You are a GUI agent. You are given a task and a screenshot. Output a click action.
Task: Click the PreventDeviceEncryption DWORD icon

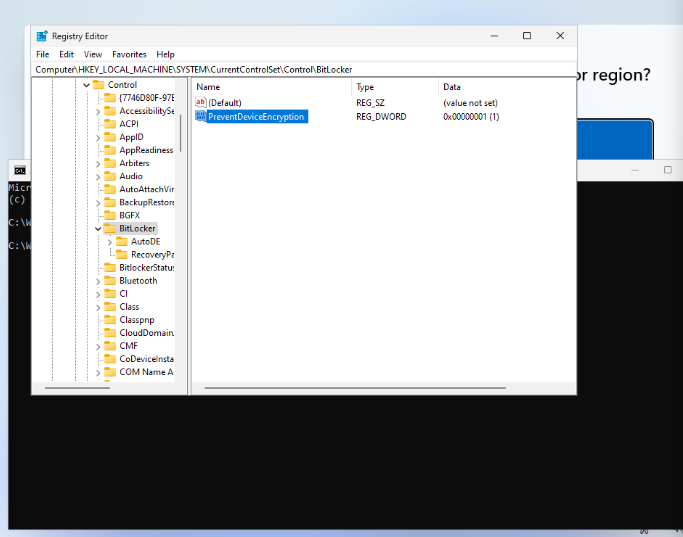click(200, 116)
